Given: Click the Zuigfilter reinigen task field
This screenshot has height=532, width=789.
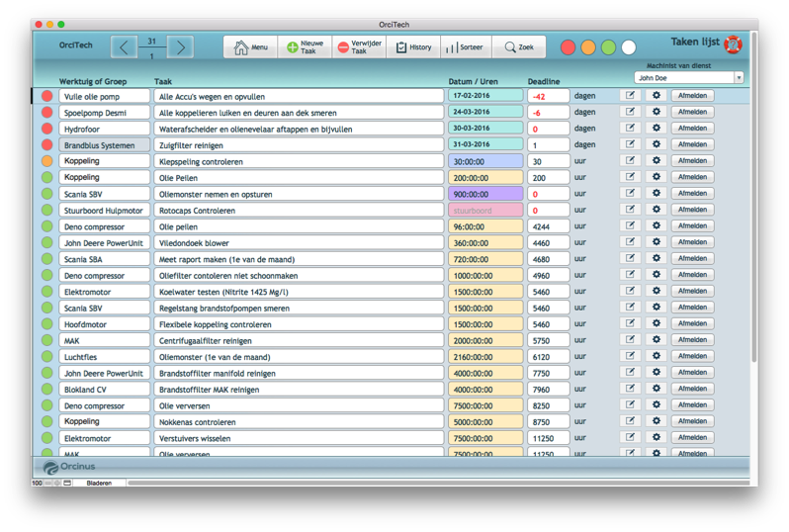Looking at the screenshot, I should 299,145.
